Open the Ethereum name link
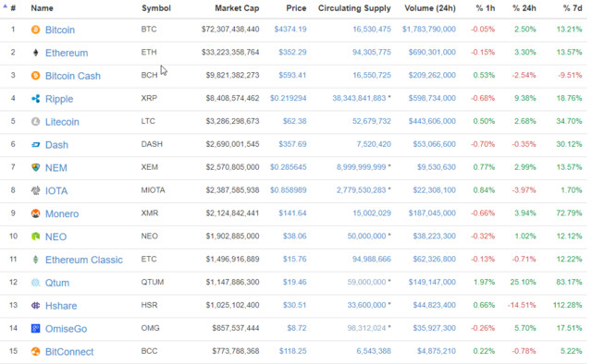592x364 pixels. (67, 53)
